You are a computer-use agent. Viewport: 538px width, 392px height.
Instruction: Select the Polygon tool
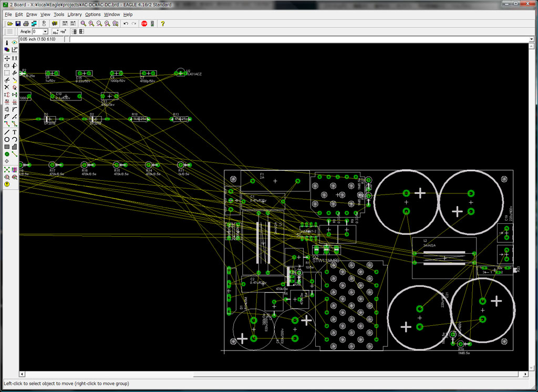tap(14, 147)
